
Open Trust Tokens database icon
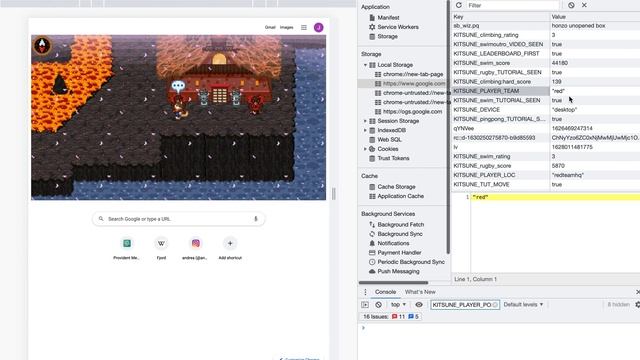[x=372, y=158]
